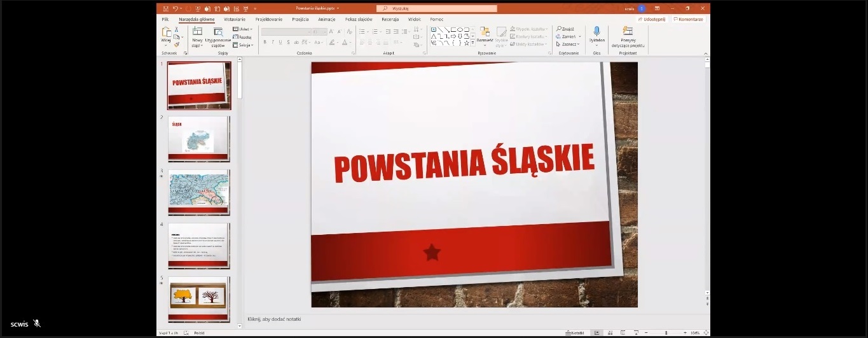The image size is (868, 338).
Task: Select the Dyktafon microphone icon
Action: (x=596, y=31)
